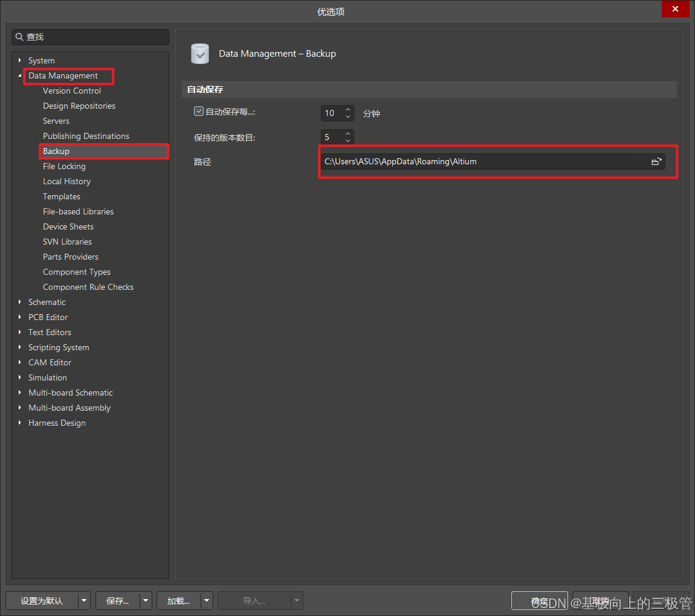Select File Locking in the tree
The width and height of the screenshot is (695, 616).
(x=64, y=166)
